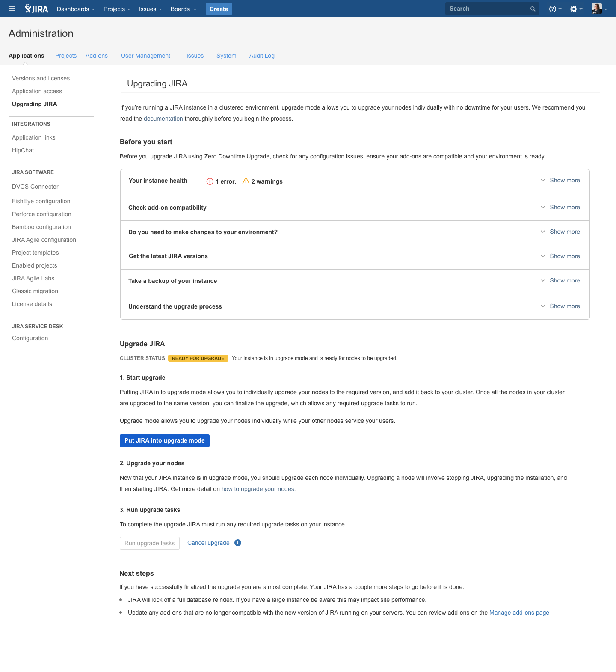Switch to the User Management tab

pos(145,56)
